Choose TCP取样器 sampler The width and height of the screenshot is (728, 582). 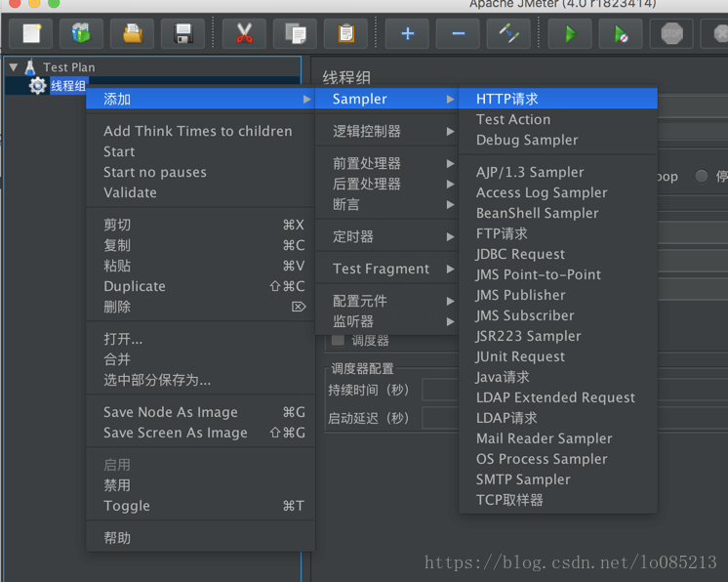[x=558, y=500]
